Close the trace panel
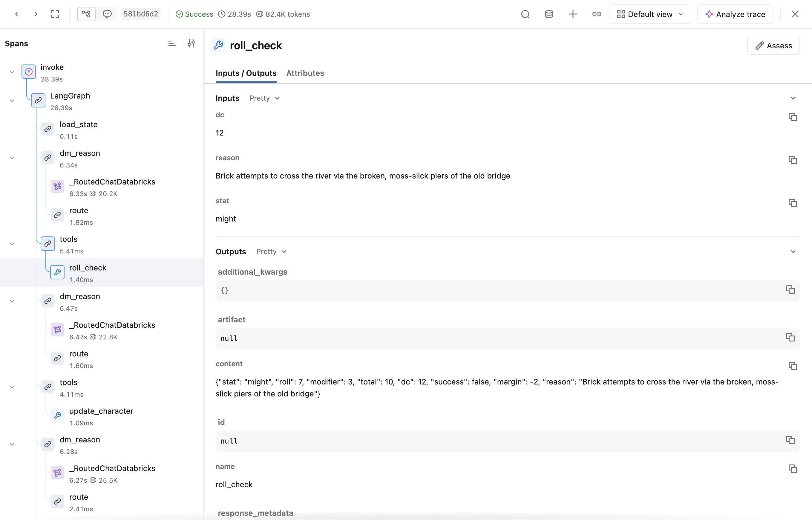812x520 pixels. point(795,14)
